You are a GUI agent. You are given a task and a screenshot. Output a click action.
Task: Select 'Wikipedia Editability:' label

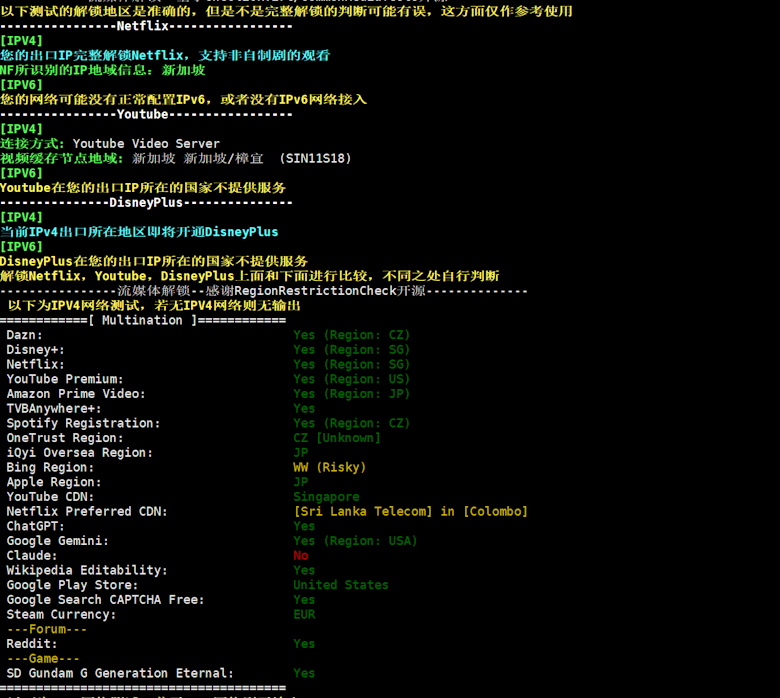87,570
